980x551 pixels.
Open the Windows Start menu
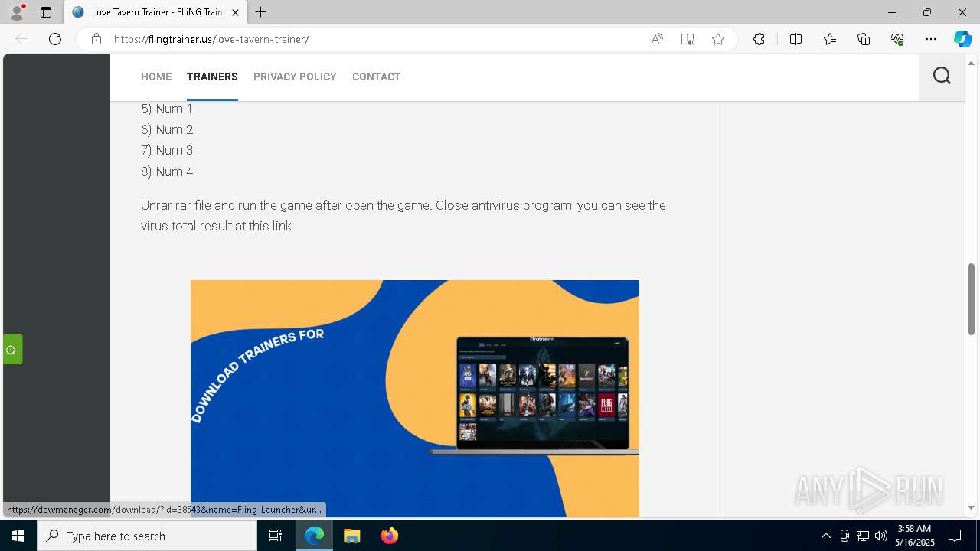[x=18, y=536]
